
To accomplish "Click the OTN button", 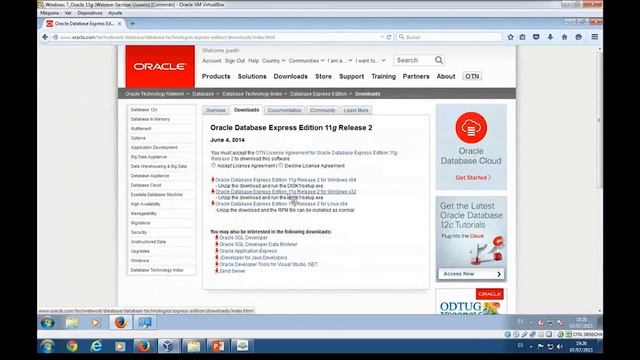I will click(472, 76).
